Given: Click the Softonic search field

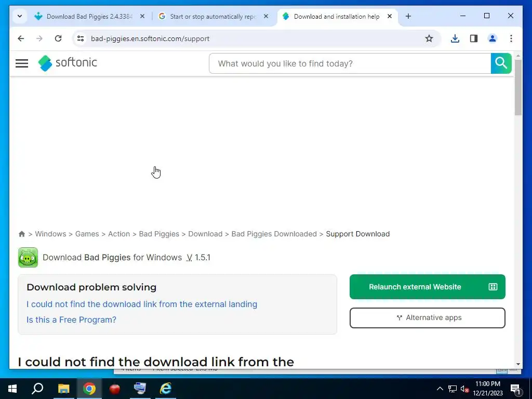Looking at the screenshot, I should (350, 63).
